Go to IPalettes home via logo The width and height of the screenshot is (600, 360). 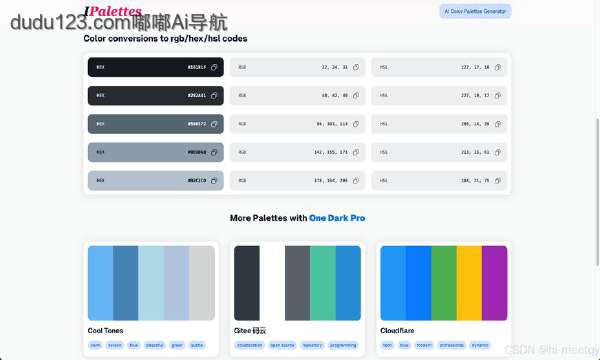pyautogui.click(x=113, y=11)
